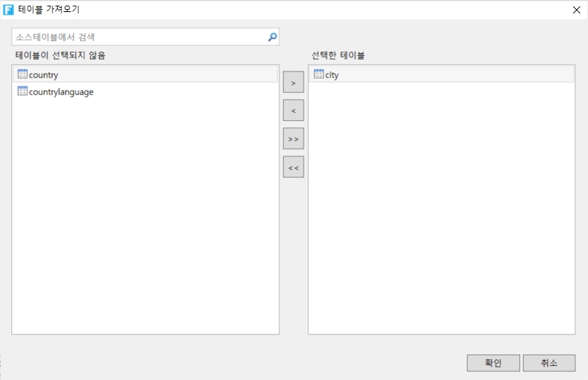Click the 선택한 테이블 heading label
The height and width of the screenshot is (380, 588).
point(338,55)
